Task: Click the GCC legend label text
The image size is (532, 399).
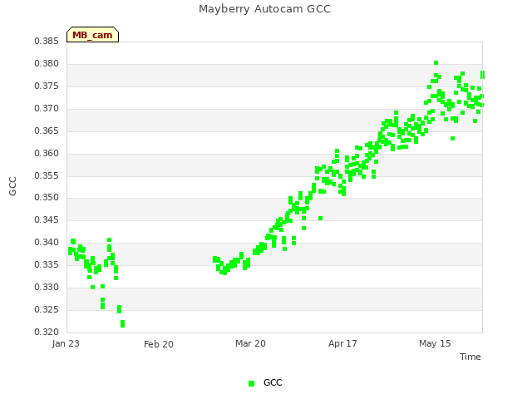Action: [273, 382]
